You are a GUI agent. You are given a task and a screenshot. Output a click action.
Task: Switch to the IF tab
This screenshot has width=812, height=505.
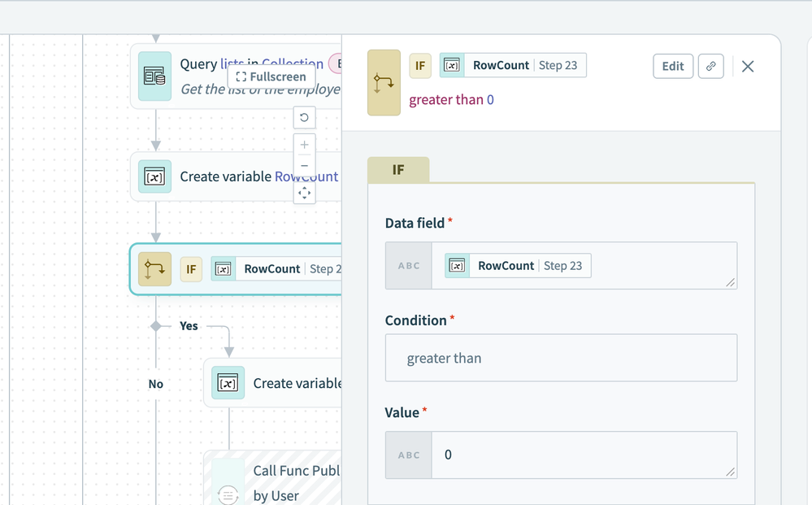click(x=398, y=170)
